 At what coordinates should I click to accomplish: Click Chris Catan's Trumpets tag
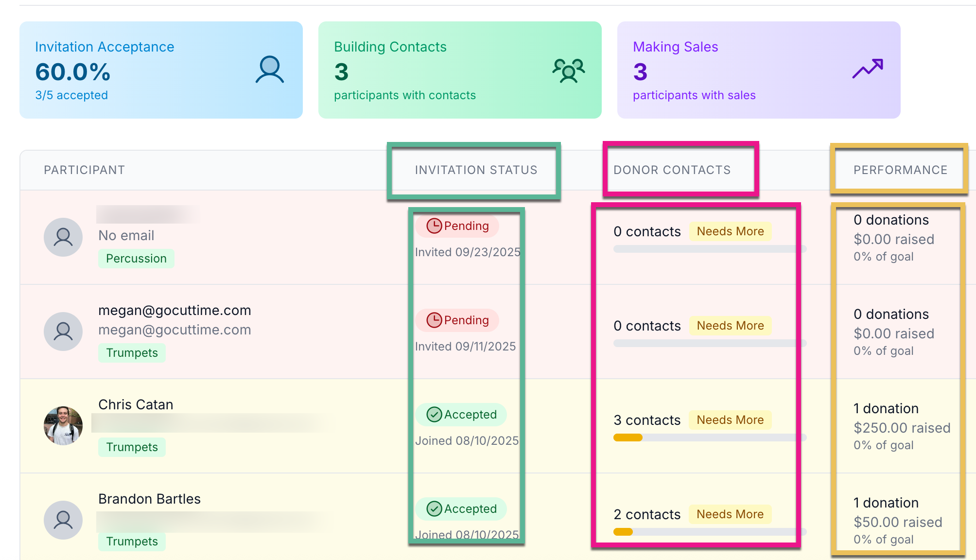coord(132,447)
